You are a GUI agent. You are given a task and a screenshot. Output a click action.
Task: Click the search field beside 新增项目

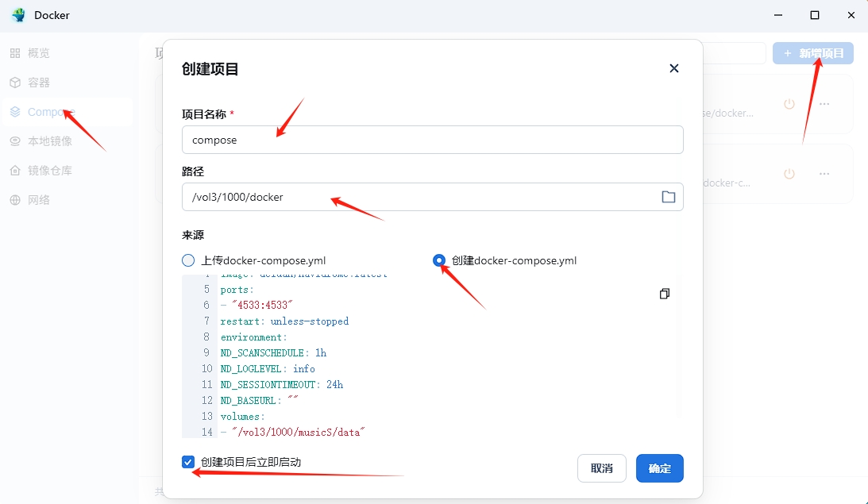click(735, 53)
